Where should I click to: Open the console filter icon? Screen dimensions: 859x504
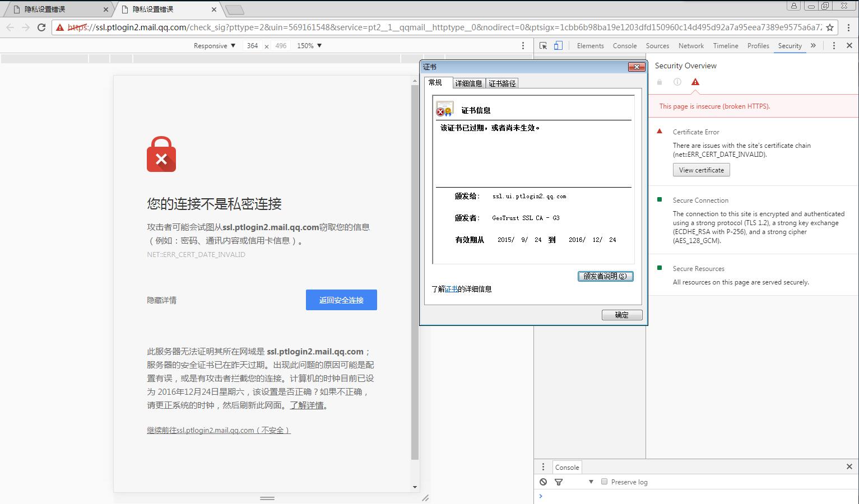tap(559, 482)
